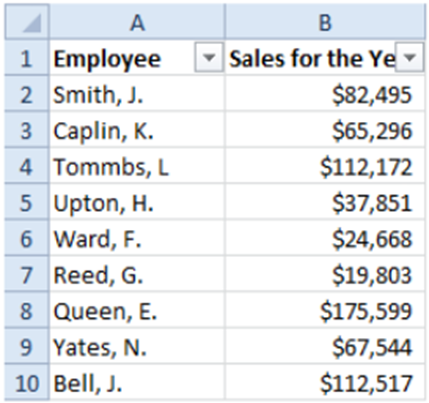Open the Employee column filter dropdown
The width and height of the screenshot is (429, 403).
(209, 57)
